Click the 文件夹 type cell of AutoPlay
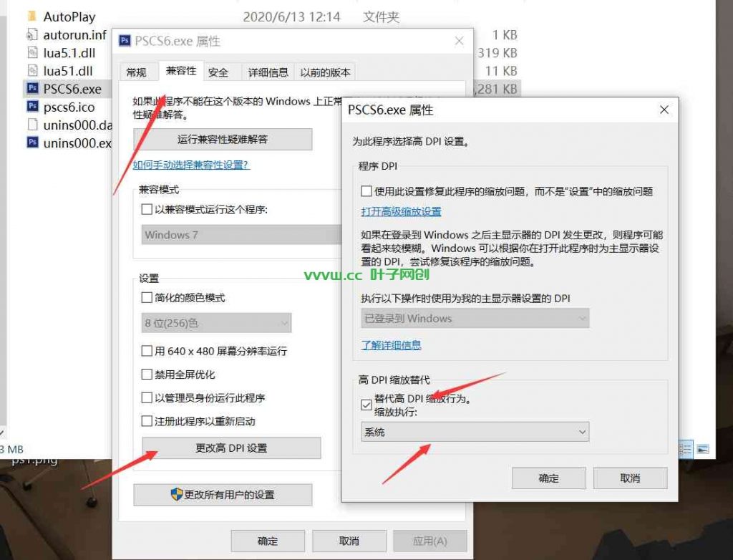This screenshot has width=733, height=560. coord(381,17)
